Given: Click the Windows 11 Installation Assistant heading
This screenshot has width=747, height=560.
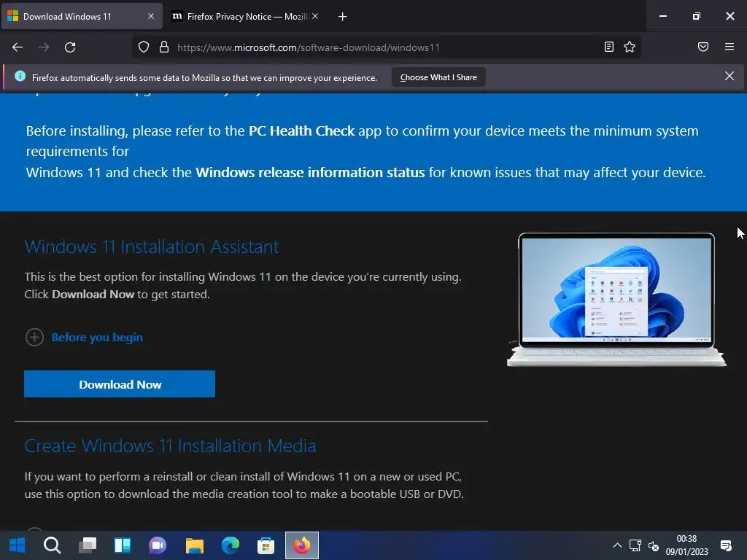Looking at the screenshot, I should (x=152, y=246).
